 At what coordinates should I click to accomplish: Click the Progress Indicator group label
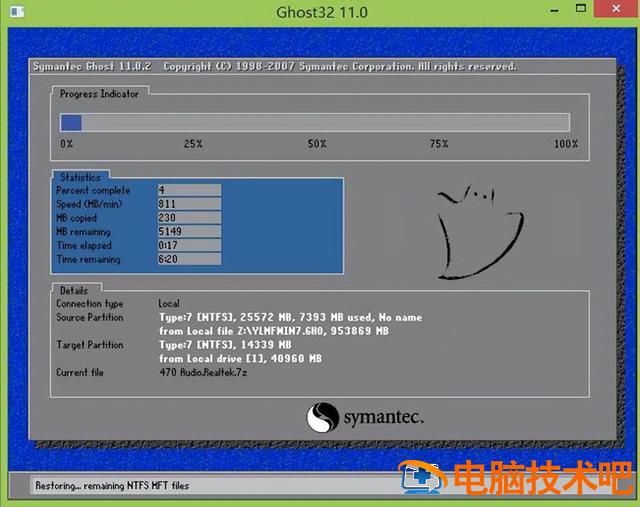tap(99, 94)
